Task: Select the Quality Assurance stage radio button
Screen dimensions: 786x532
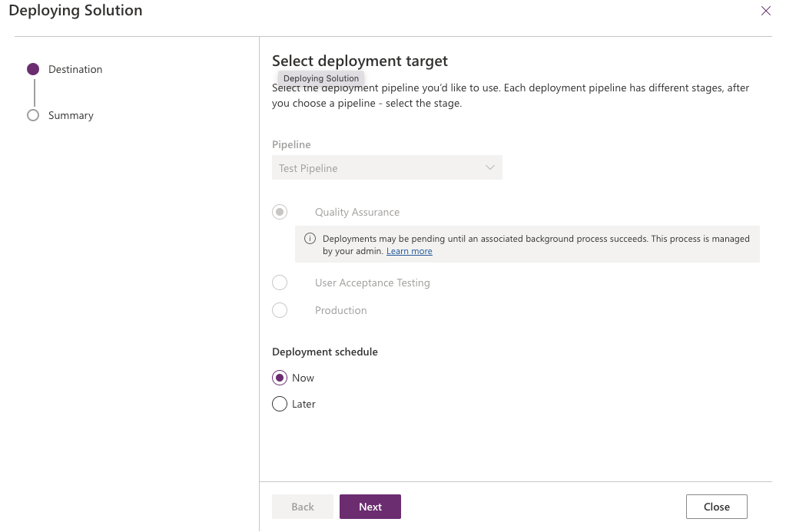Action: coord(280,212)
